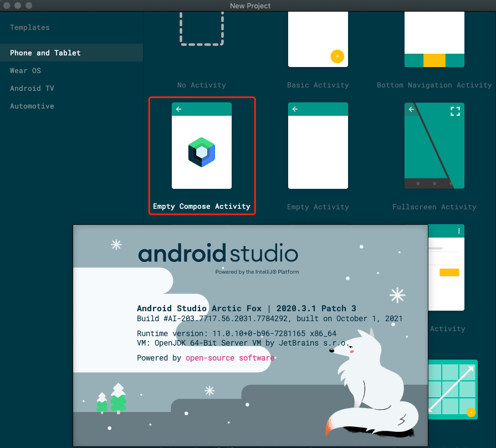Click the Android Studio Arctic Fox version text
This screenshot has width=496, height=448.
coord(247,308)
